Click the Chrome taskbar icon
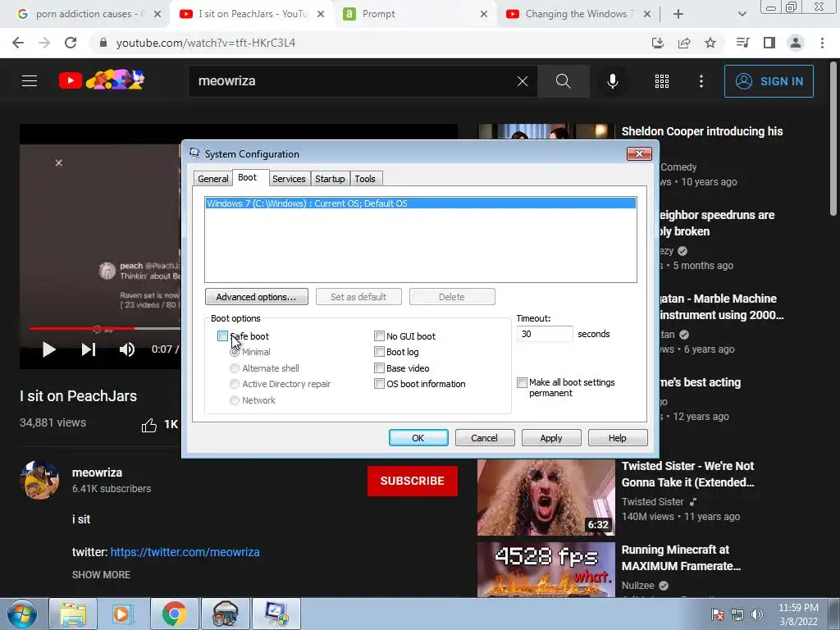840x630 pixels. click(x=174, y=614)
